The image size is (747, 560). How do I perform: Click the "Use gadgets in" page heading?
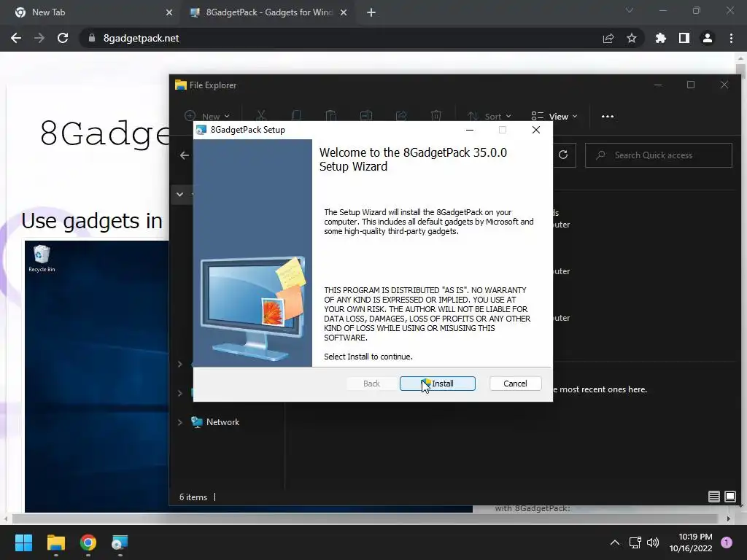pos(92,221)
